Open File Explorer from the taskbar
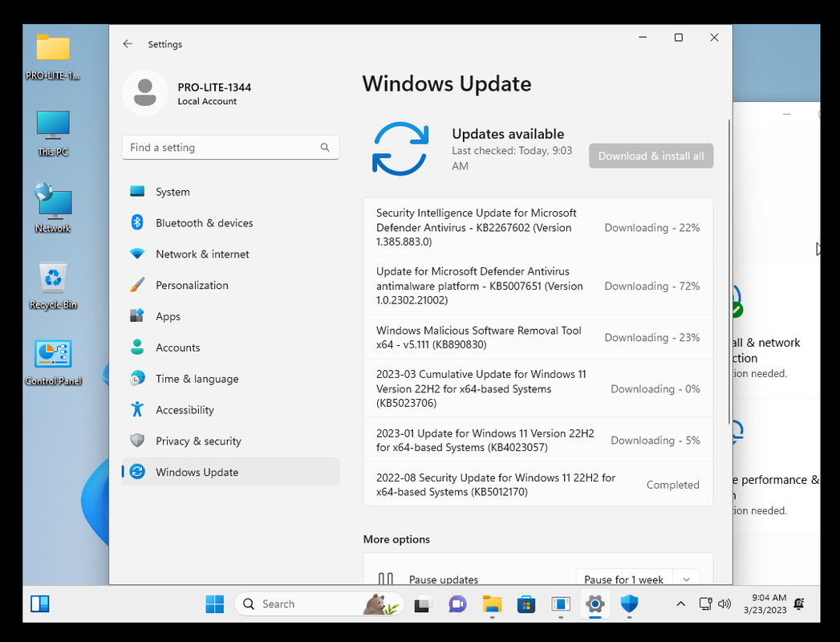 pyautogui.click(x=492, y=604)
